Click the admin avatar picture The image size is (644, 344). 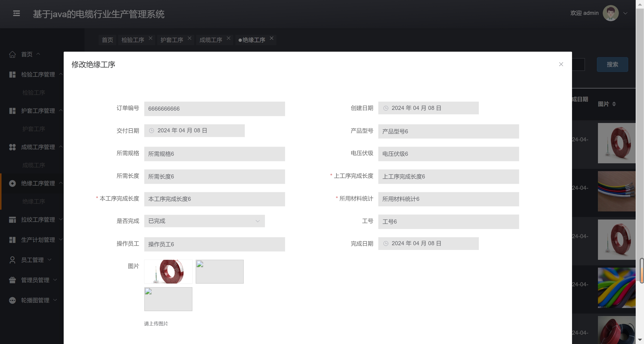pos(611,13)
